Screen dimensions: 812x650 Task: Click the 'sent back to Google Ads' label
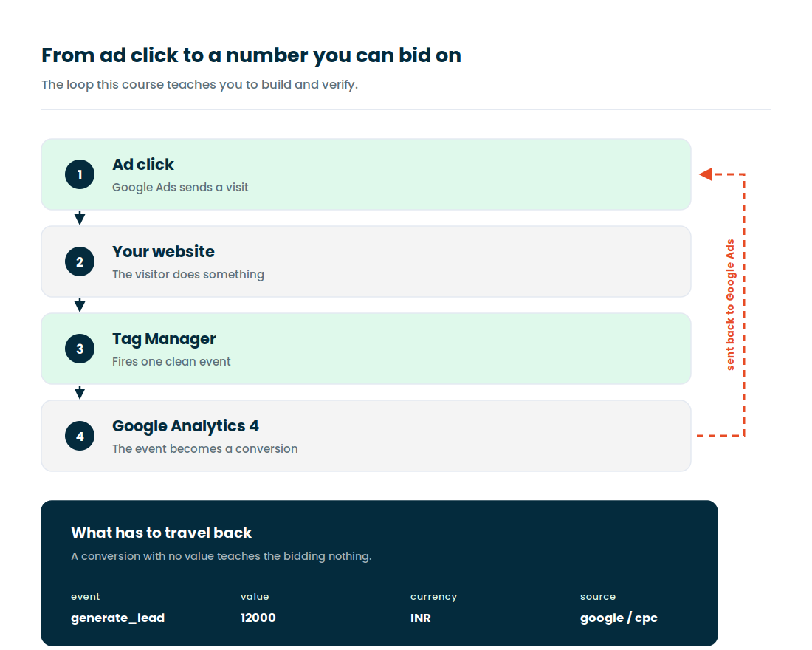[x=730, y=305]
